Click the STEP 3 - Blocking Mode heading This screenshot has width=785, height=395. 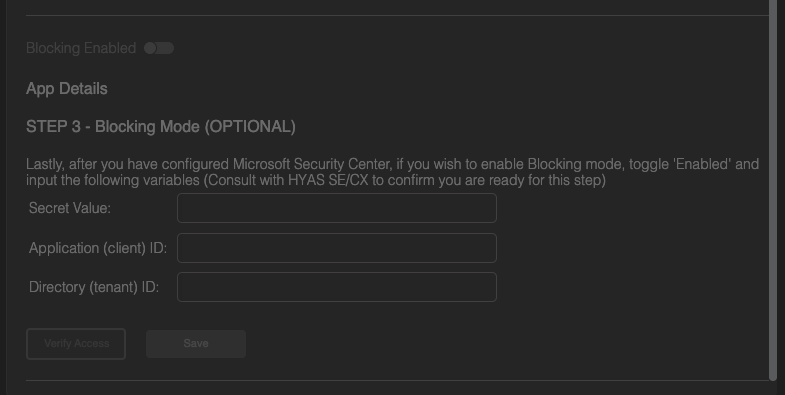click(x=161, y=127)
